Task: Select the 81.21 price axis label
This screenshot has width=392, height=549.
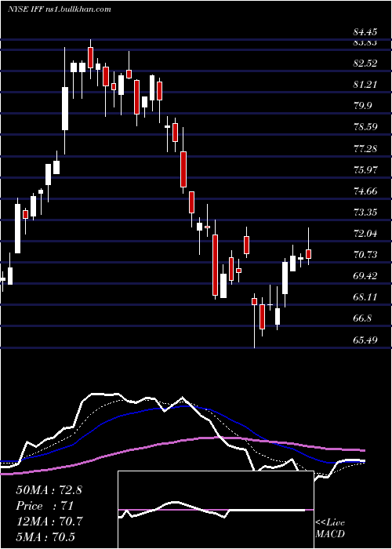Action: 365,85
